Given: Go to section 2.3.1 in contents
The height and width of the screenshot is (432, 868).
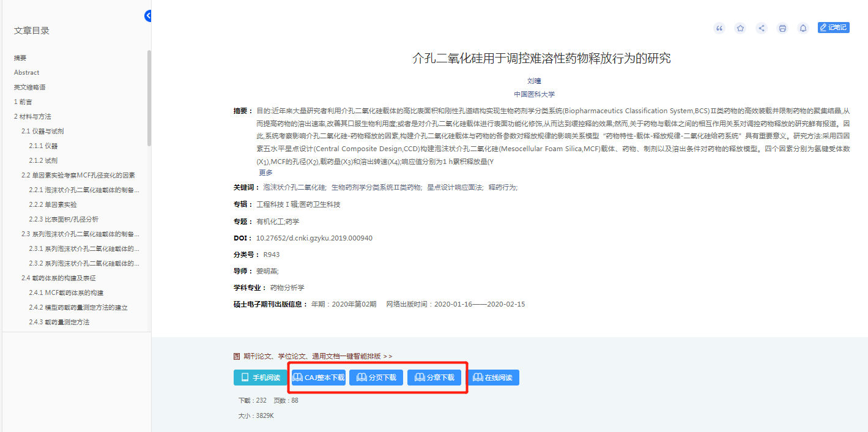Looking at the screenshot, I should click(x=84, y=248).
